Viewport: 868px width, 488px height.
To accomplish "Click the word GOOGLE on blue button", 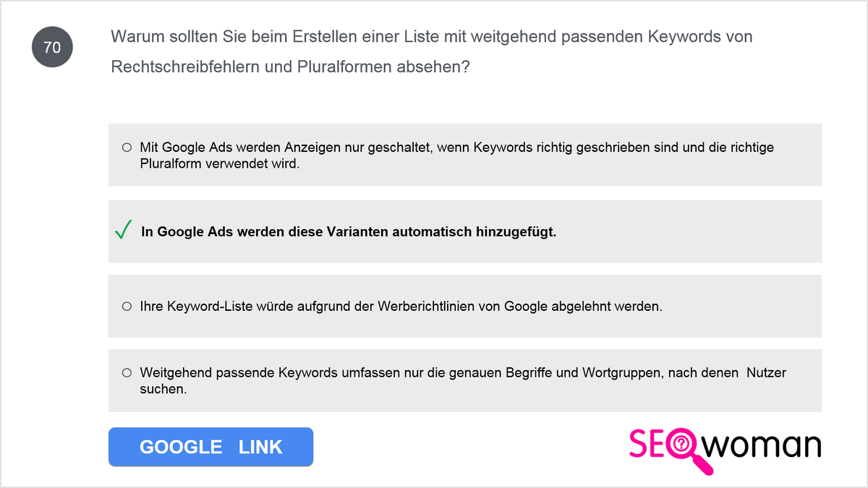I will point(181,447).
